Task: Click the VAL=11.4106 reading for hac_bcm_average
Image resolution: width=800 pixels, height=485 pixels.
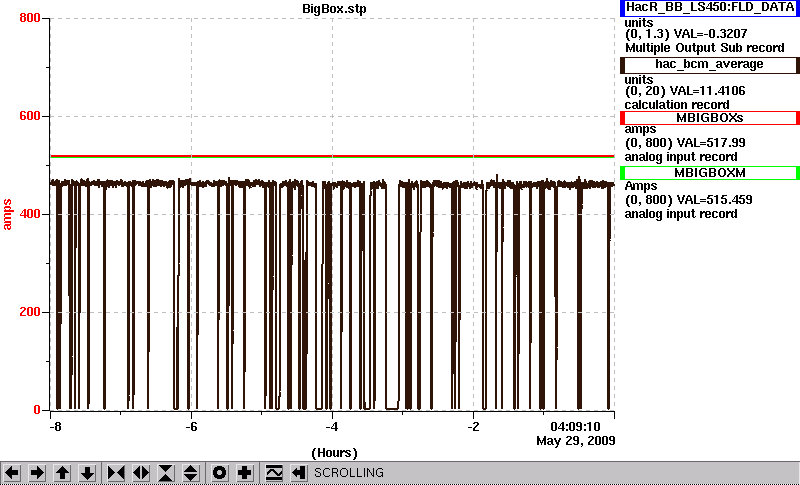Action: (x=710, y=91)
